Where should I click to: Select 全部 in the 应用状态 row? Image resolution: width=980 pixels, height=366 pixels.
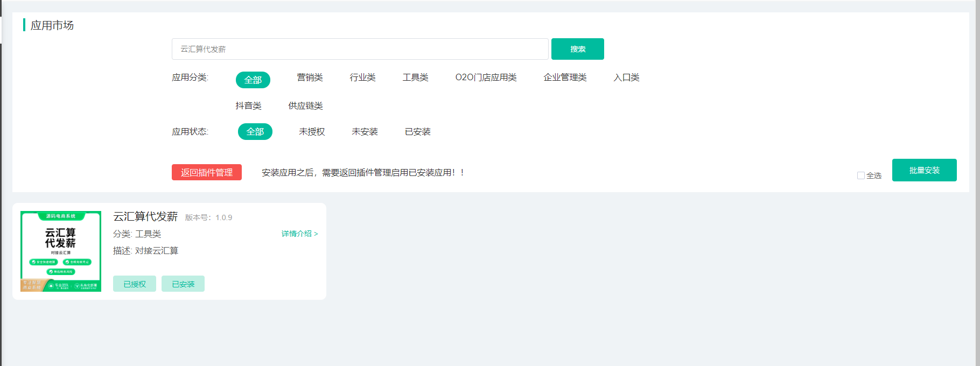pyautogui.click(x=255, y=132)
